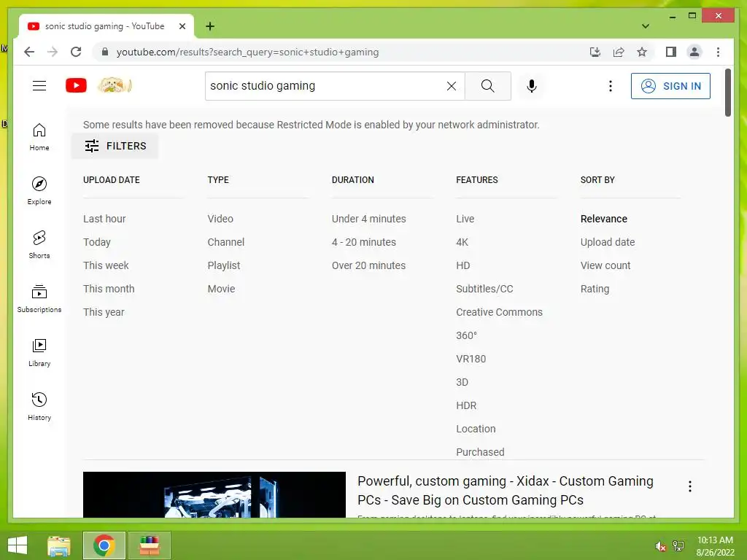
Task: Go back with the browser back arrow
Action: coord(29,52)
